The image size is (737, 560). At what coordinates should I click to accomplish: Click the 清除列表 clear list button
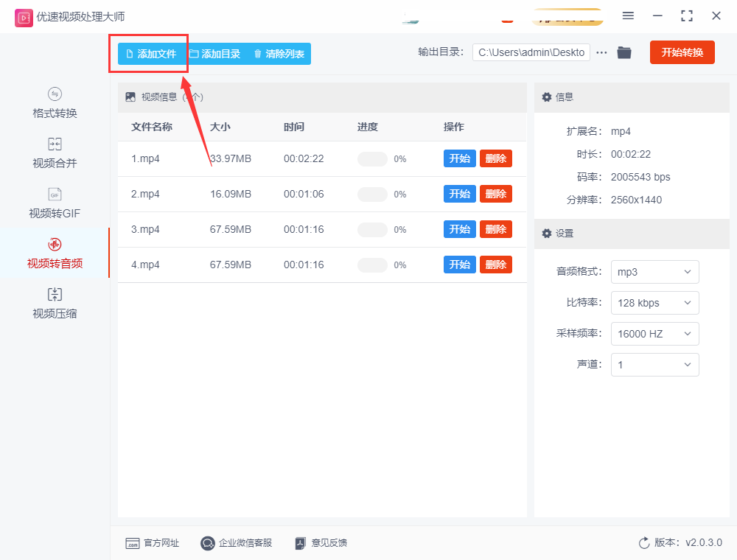(x=279, y=54)
